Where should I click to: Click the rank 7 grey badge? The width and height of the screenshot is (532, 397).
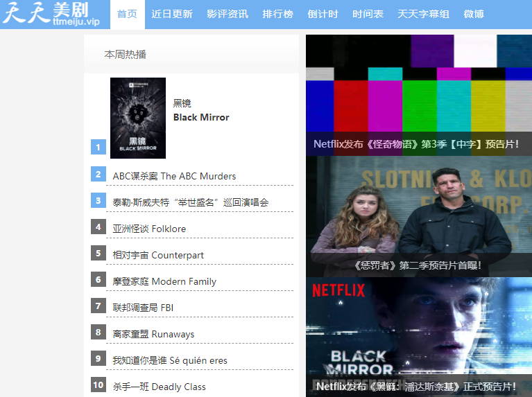[98, 306]
